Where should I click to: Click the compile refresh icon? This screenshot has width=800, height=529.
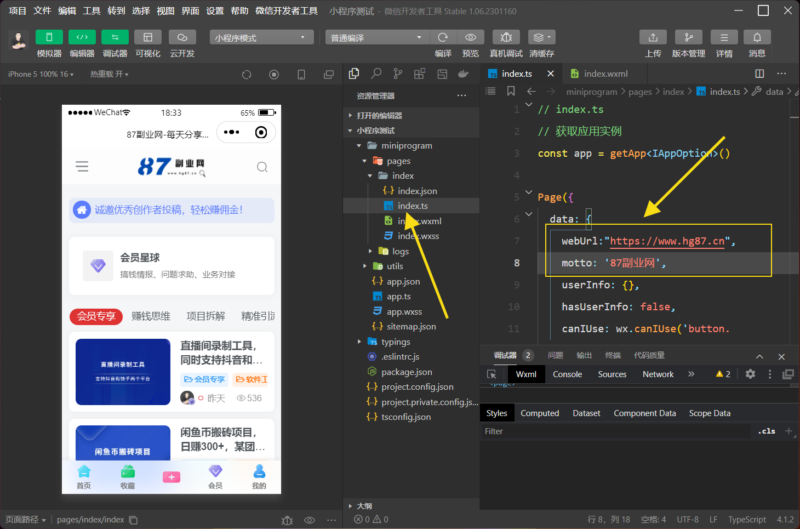tap(442, 37)
